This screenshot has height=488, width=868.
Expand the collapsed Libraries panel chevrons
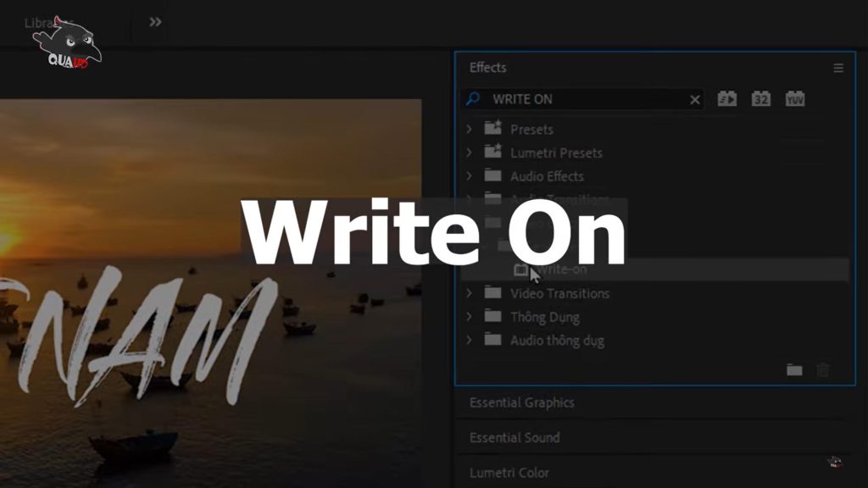(154, 23)
